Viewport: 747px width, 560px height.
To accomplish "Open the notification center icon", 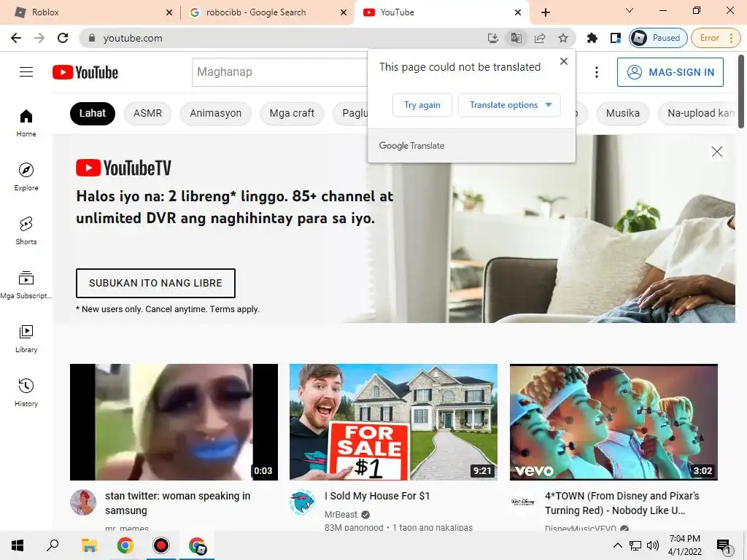I will 723,546.
